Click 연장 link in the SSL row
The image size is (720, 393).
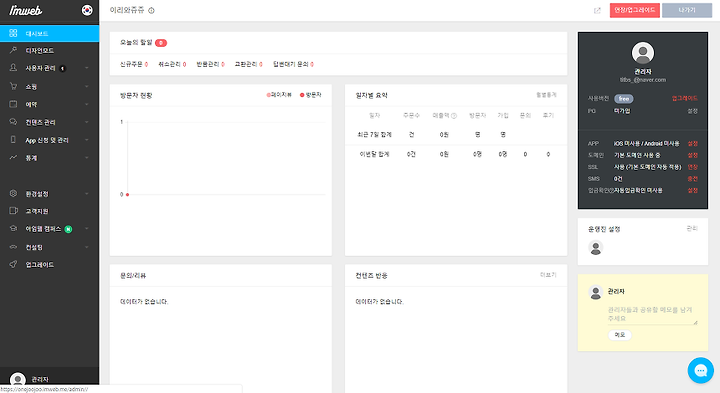pos(692,167)
